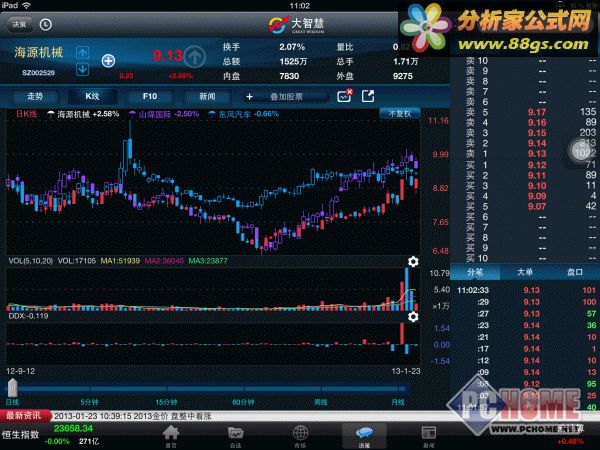This screenshot has width=600, height=450.
Task: Tap buy-5 price 9.07
Action: [x=537, y=206]
